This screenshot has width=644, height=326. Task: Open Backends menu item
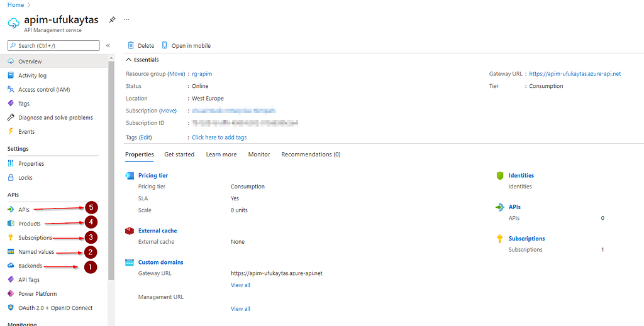coord(30,266)
